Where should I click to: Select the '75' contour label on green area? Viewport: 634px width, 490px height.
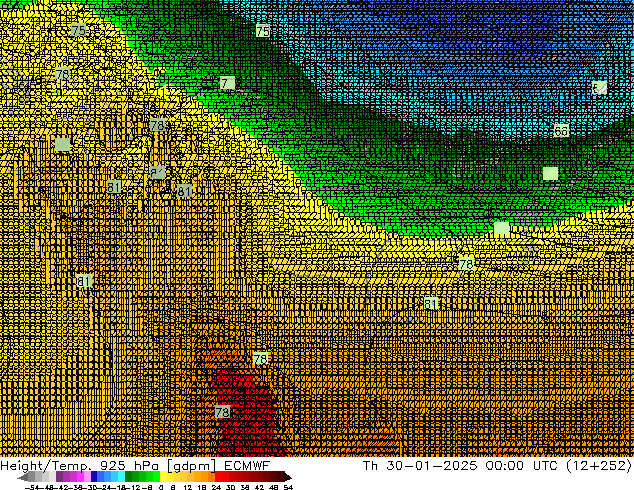(263, 31)
